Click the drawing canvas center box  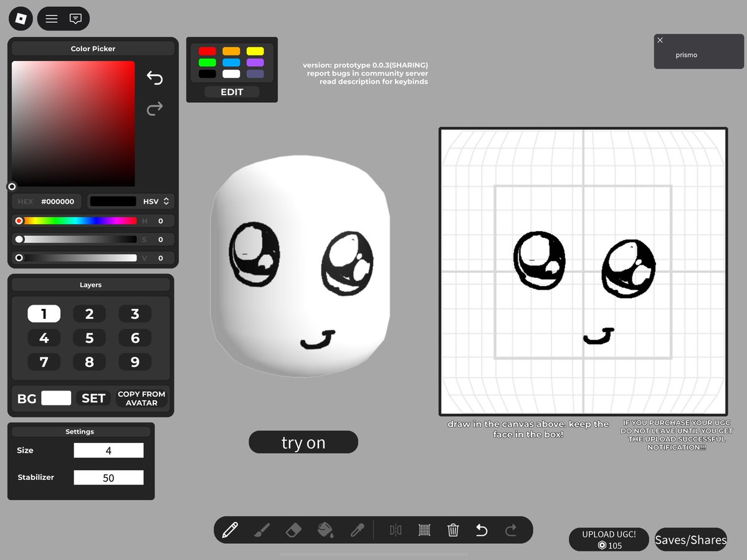(583, 272)
